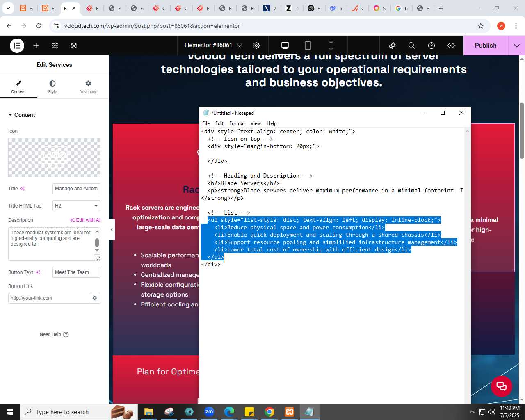Add a new element with the plus icon
The width and height of the screenshot is (525, 420).
(x=36, y=46)
